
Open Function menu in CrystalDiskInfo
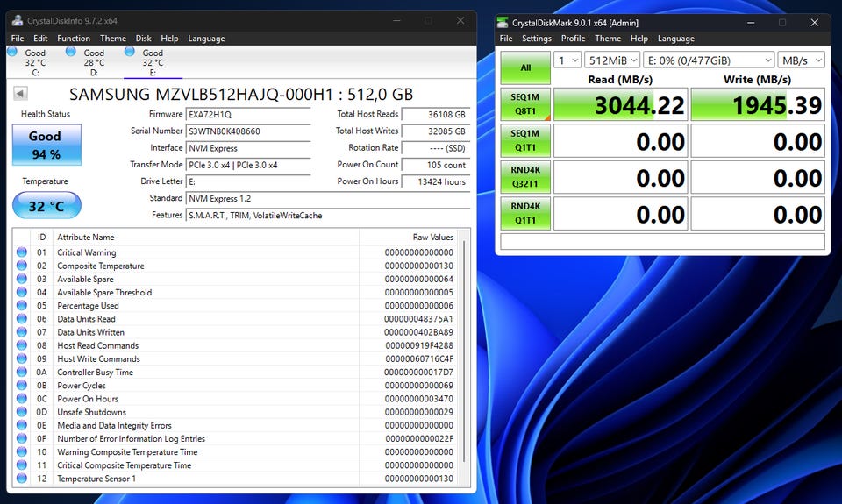point(74,38)
